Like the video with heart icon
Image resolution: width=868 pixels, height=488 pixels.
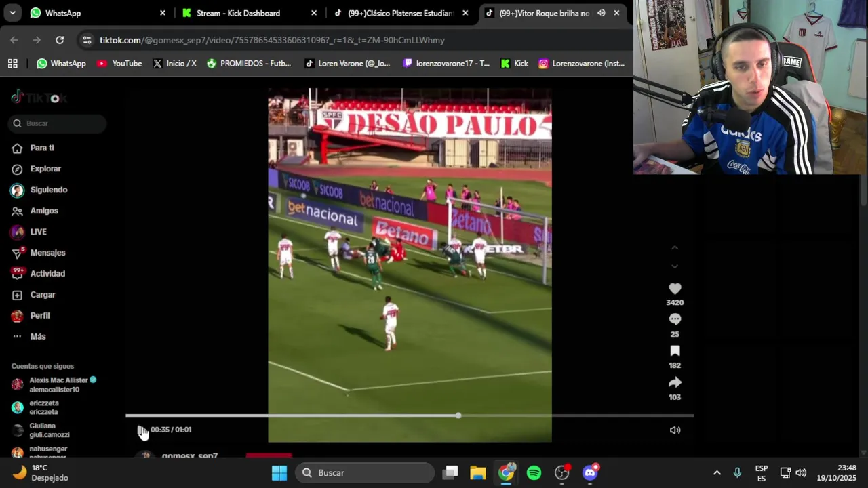(675, 289)
